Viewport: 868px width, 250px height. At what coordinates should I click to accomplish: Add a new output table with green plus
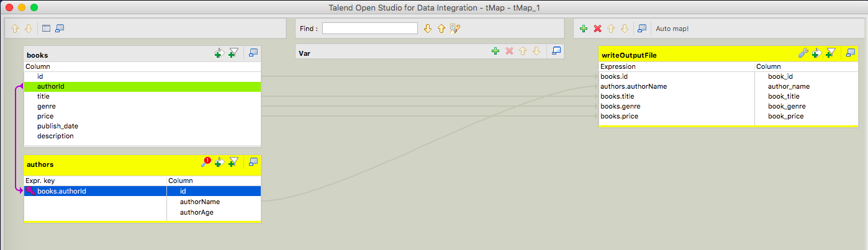coord(584,29)
